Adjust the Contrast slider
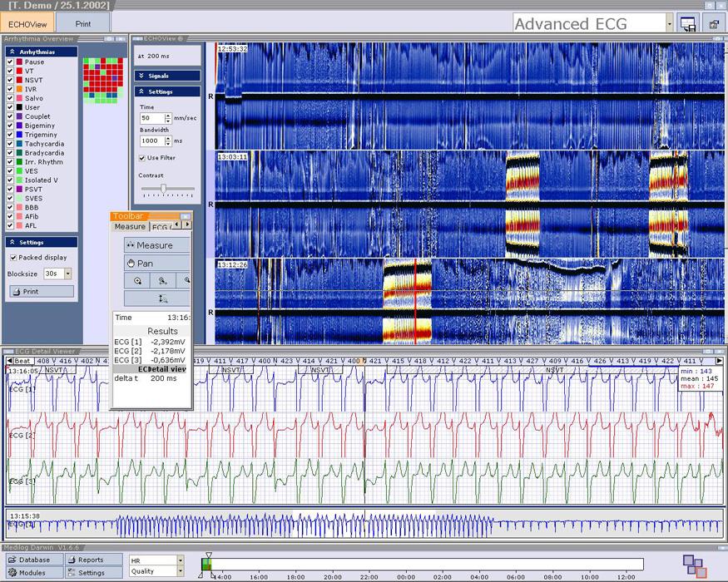 pos(163,189)
